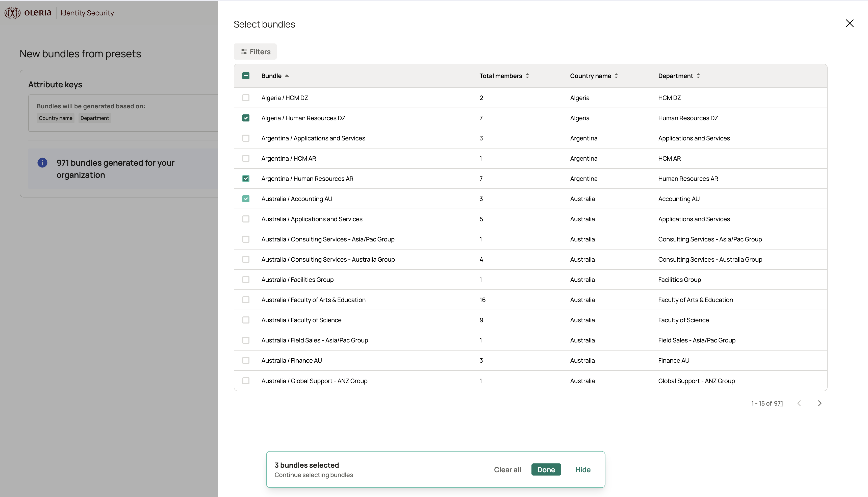
Task: Uncheck Algeria / Human Resources DZ
Action: (x=246, y=118)
